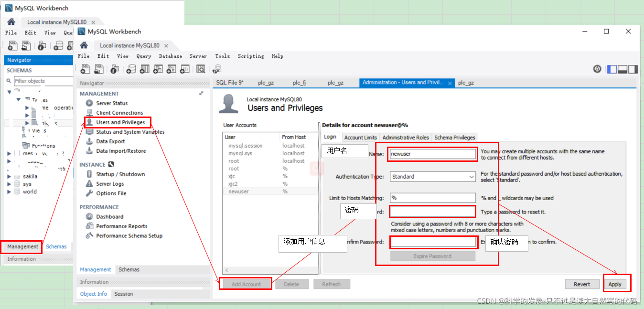Switch to Schemas tab in front navigator
The height and width of the screenshot is (309, 644).
point(129,270)
